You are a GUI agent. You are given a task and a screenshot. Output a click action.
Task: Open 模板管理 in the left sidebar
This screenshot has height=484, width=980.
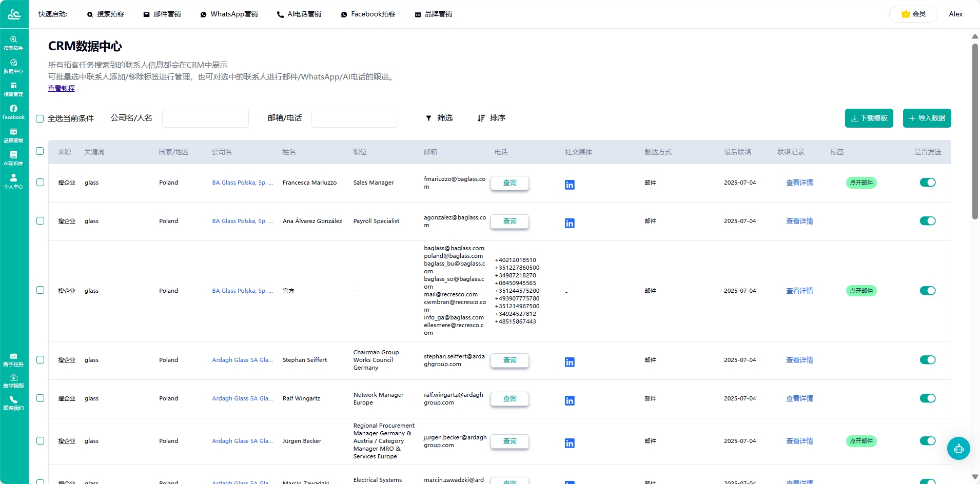pos(13,89)
